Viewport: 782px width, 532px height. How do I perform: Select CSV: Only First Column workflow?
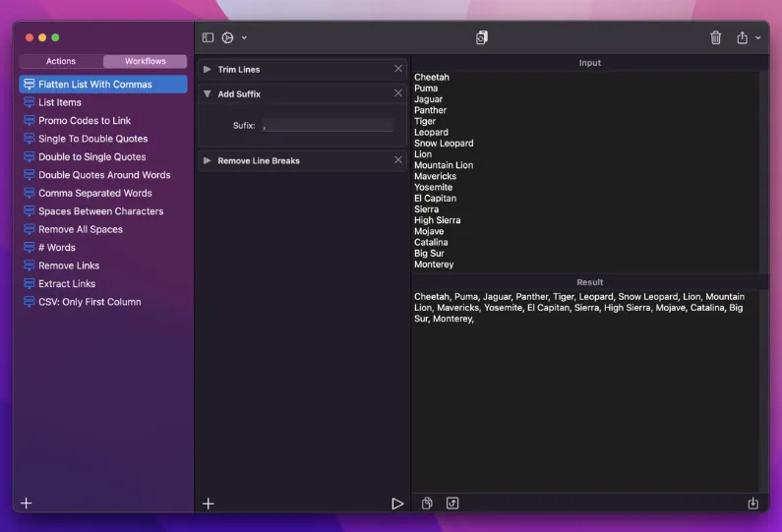click(103, 302)
